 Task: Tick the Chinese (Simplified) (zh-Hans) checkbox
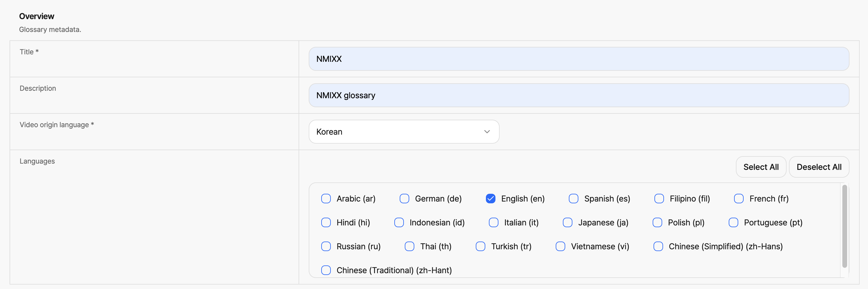(658, 247)
